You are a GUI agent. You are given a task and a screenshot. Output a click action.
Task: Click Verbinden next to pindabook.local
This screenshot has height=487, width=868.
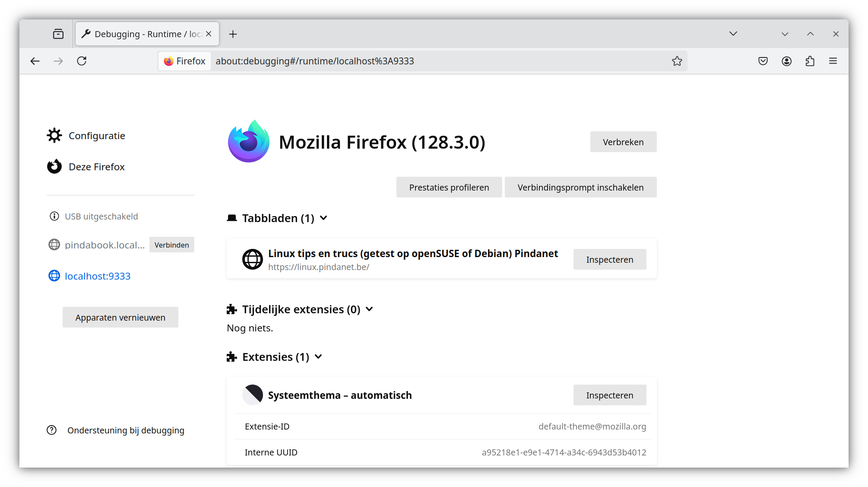click(x=171, y=245)
